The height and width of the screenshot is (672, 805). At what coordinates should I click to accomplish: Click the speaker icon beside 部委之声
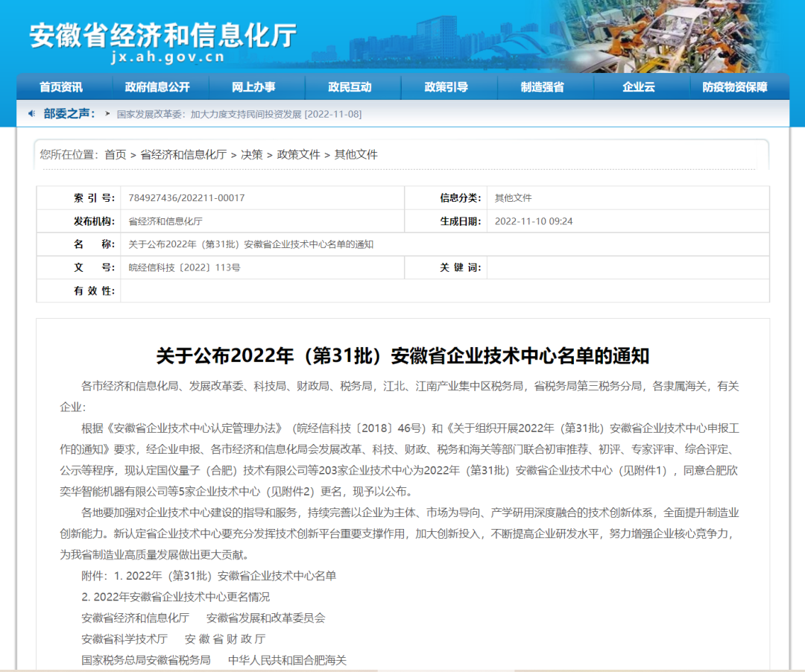tap(31, 114)
